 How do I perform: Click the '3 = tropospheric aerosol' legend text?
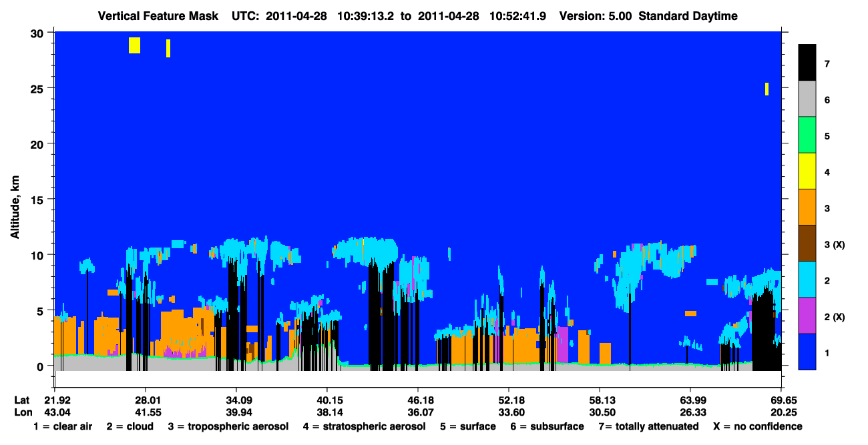tap(228, 426)
